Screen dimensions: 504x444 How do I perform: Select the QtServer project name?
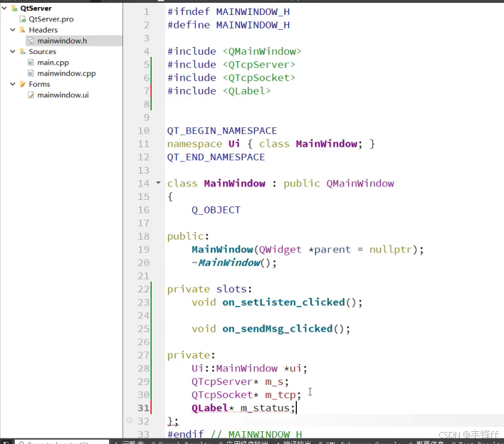[36, 9]
